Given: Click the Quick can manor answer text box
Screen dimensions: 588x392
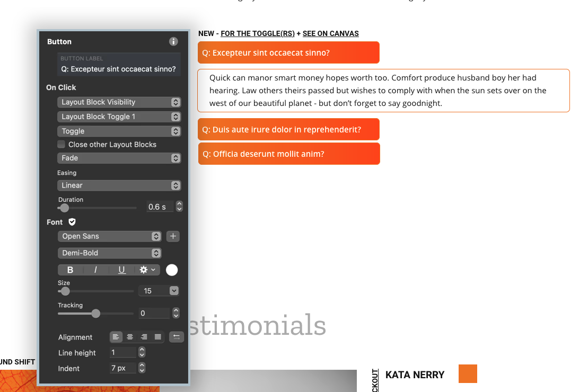Looking at the screenshot, I should (x=384, y=91).
